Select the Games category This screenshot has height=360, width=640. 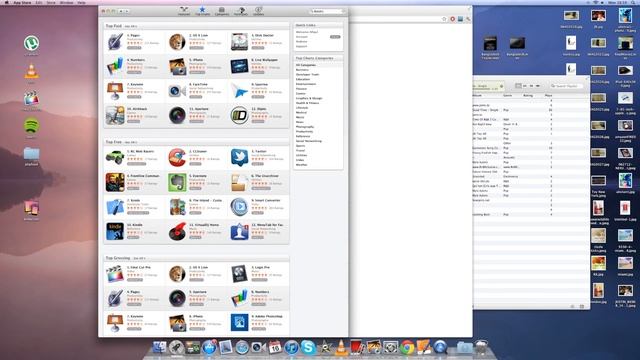click(x=301, y=93)
